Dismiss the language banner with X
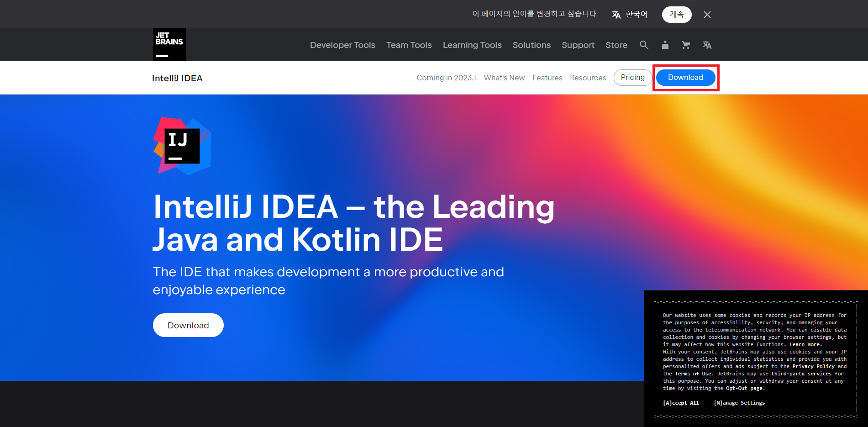Screen dimensions: 868x427 [x=707, y=15]
